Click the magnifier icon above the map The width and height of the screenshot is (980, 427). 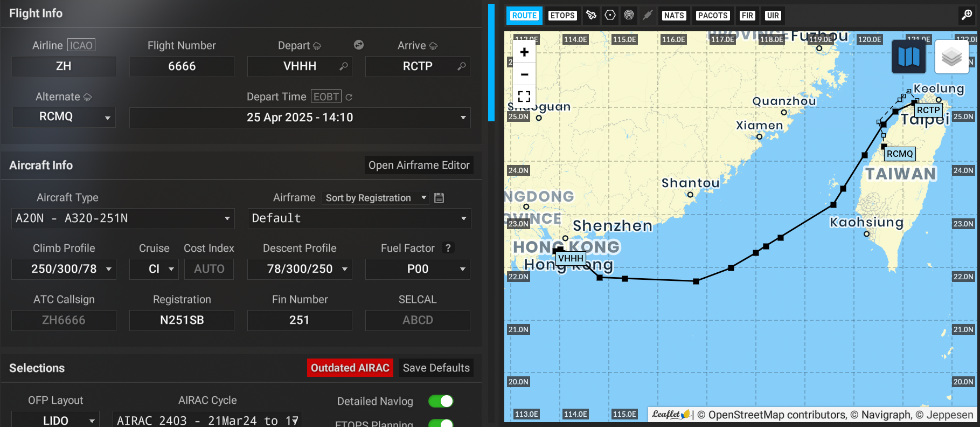[x=967, y=15]
